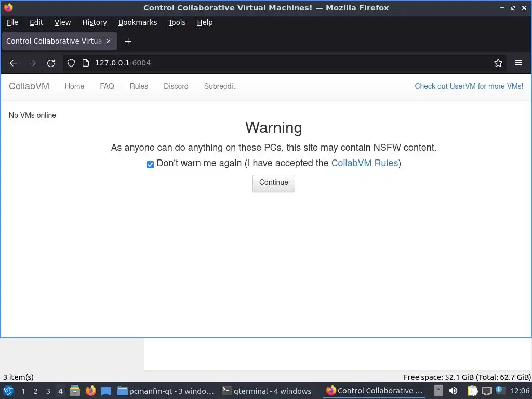Open the Rules nav link
The width and height of the screenshot is (532, 399).
coord(139,86)
